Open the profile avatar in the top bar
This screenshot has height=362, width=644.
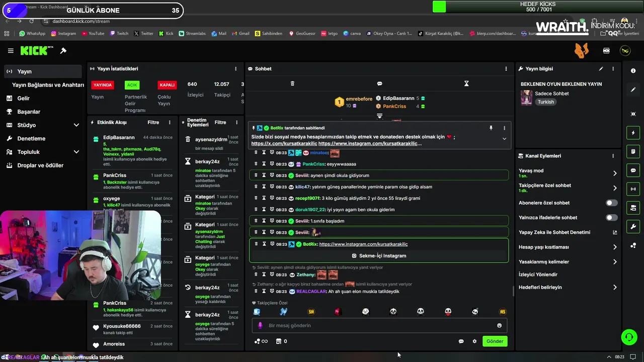pyautogui.click(x=625, y=51)
